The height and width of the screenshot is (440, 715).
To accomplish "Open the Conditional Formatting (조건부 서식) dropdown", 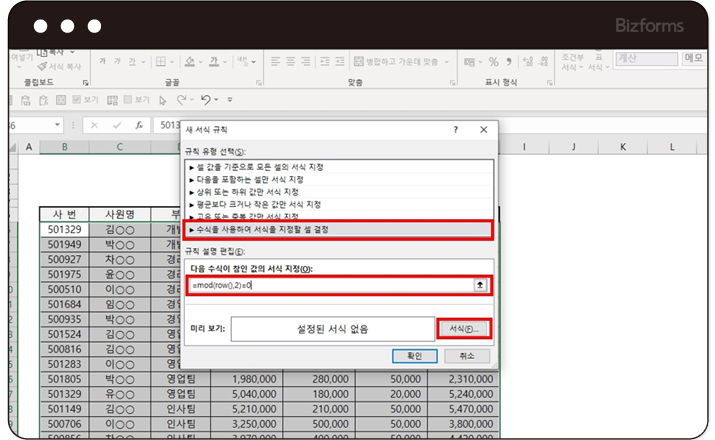I will pyautogui.click(x=573, y=62).
